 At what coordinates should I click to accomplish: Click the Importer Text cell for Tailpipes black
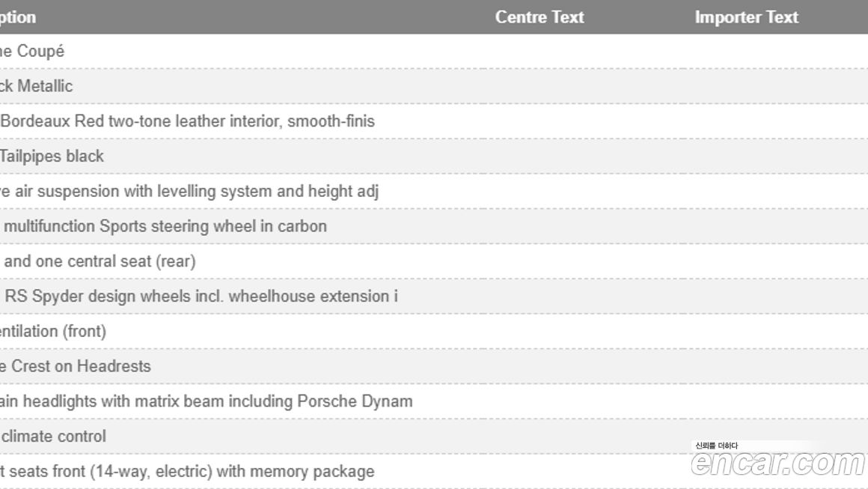(x=746, y=157)
